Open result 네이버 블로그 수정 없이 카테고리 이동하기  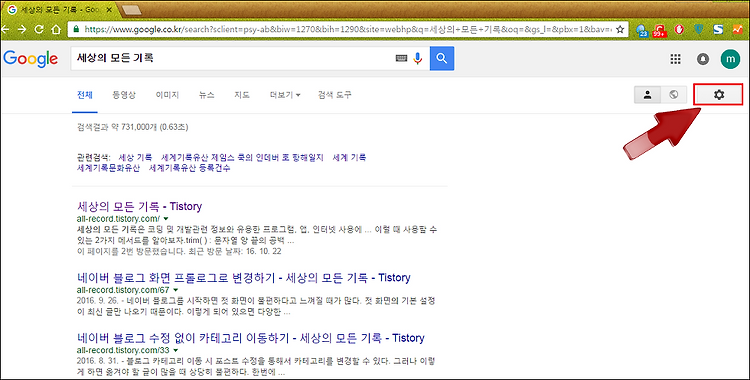coord(251,338)
